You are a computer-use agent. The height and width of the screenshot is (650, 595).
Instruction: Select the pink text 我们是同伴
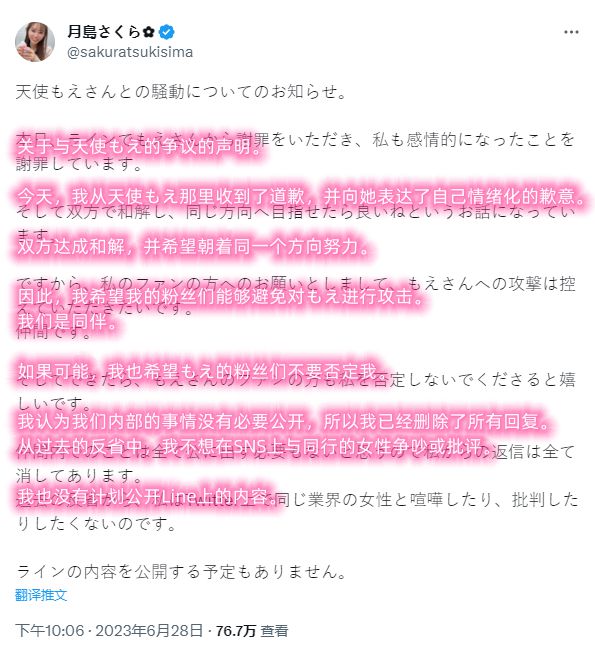click(x=68, y=321)
